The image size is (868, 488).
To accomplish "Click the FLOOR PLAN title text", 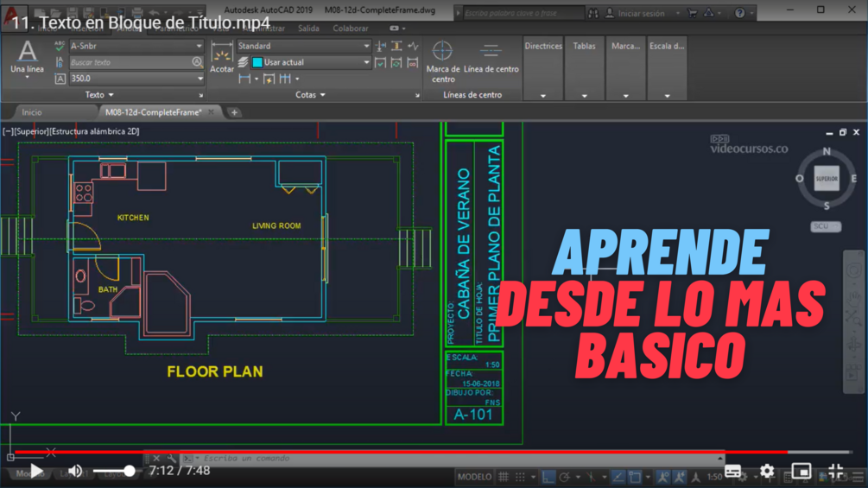I will (x=215, y=371).
